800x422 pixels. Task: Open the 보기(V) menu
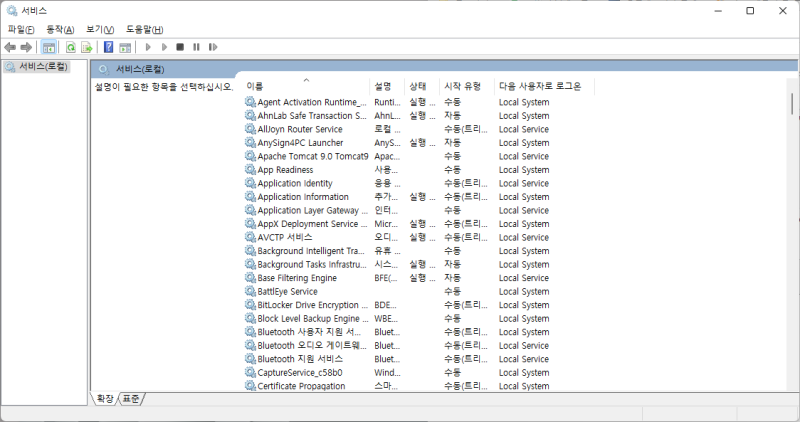pyautogui.click(x=99, y=30)
